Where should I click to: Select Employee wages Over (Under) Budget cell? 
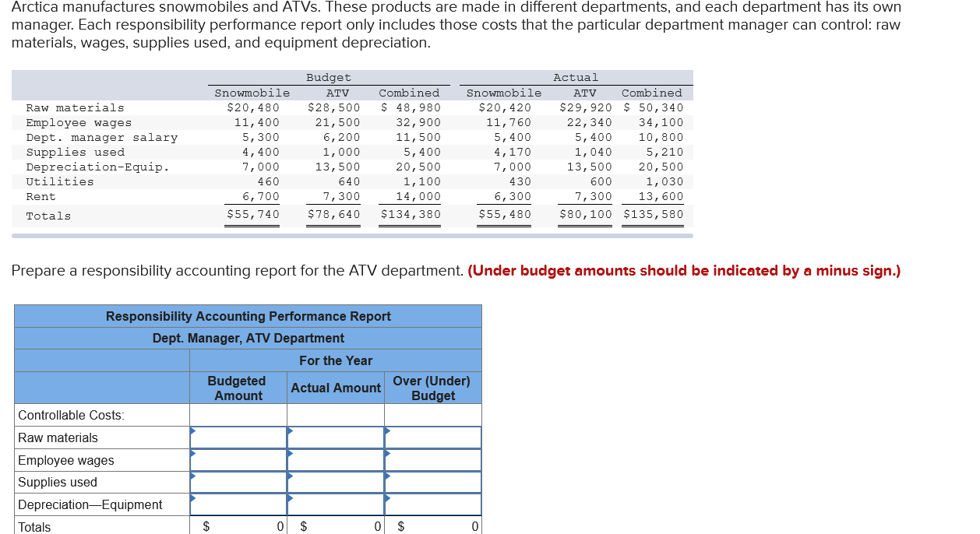(433, 460)
